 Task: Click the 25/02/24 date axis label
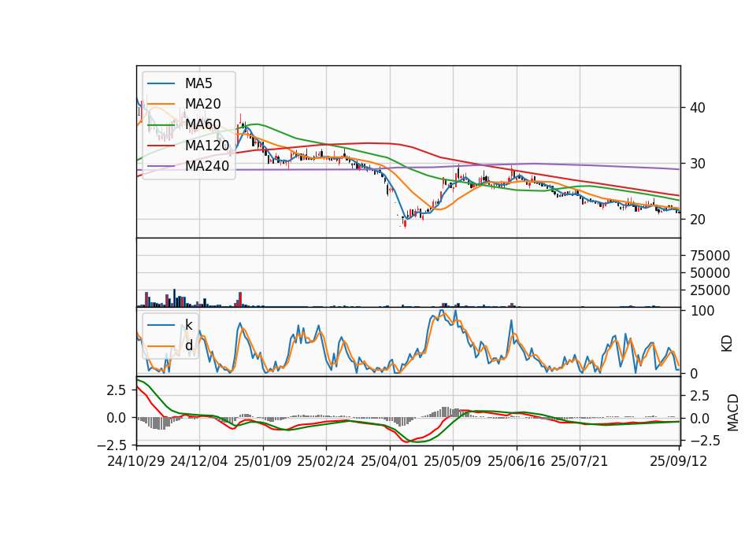[x=326, y=461]
